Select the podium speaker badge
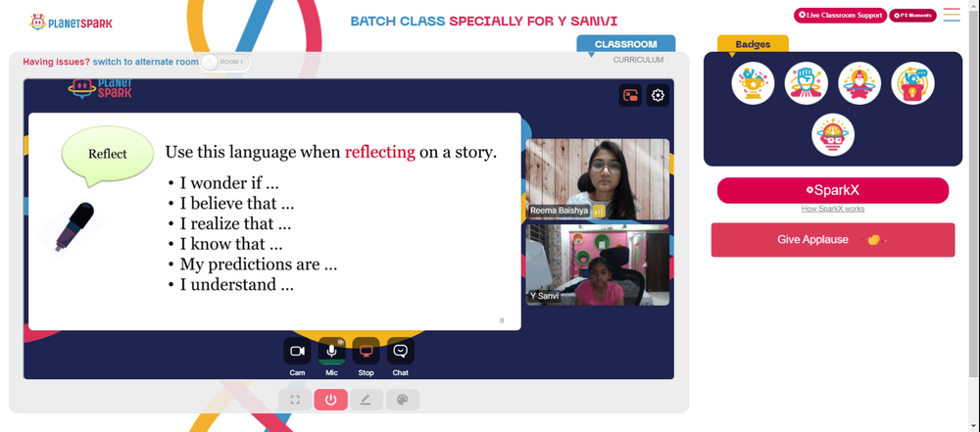The width and height of the screenshot is (980, 432). coord(912,83)
